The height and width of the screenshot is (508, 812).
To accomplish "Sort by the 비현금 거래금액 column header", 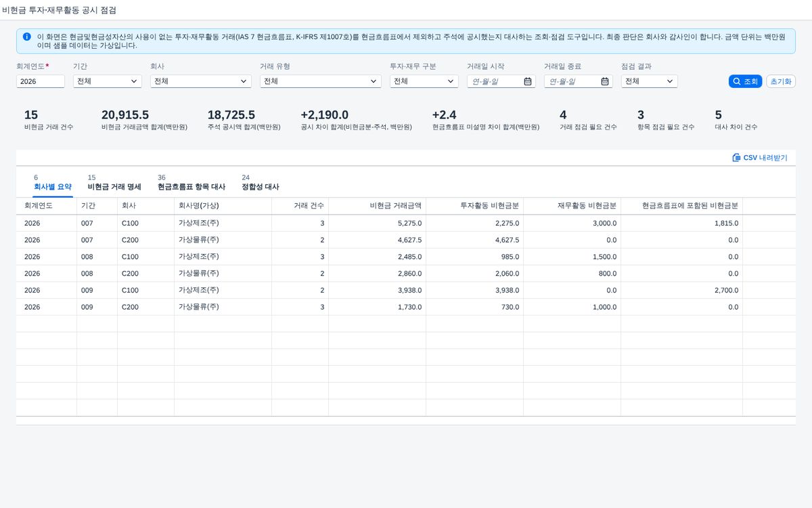I will point(378,206).
